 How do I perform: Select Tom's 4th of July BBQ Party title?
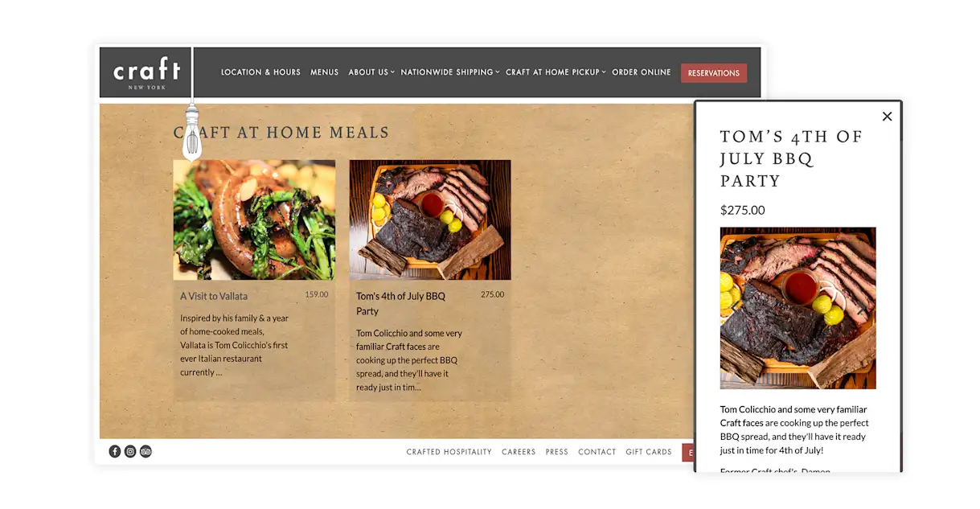[401, 303]
